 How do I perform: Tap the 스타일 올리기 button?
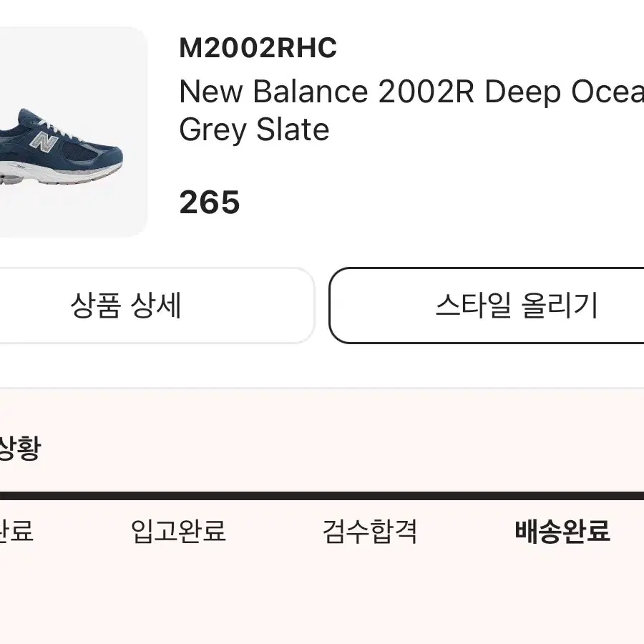487,305
